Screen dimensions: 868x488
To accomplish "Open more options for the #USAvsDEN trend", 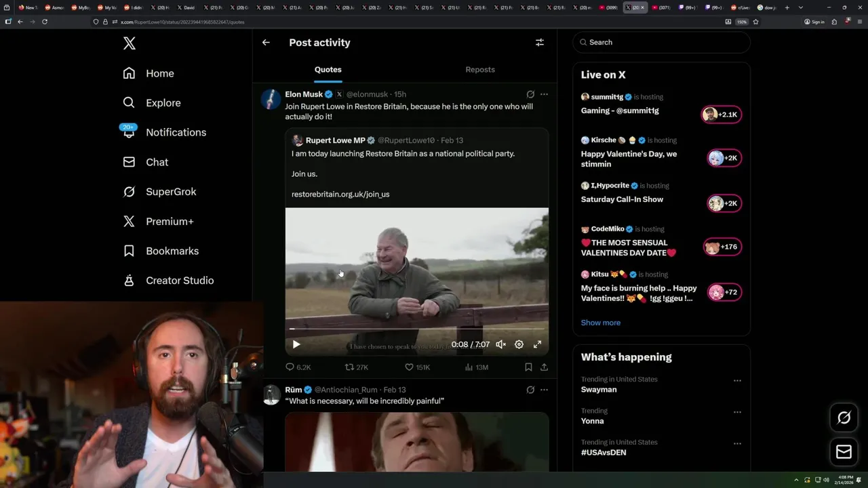I will [x=737, y=443].
